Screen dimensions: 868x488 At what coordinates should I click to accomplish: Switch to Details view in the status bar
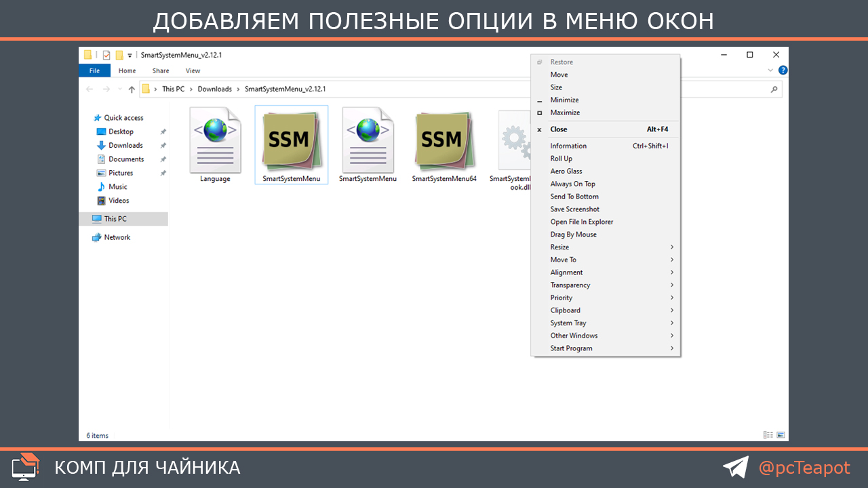pos(768,435)
